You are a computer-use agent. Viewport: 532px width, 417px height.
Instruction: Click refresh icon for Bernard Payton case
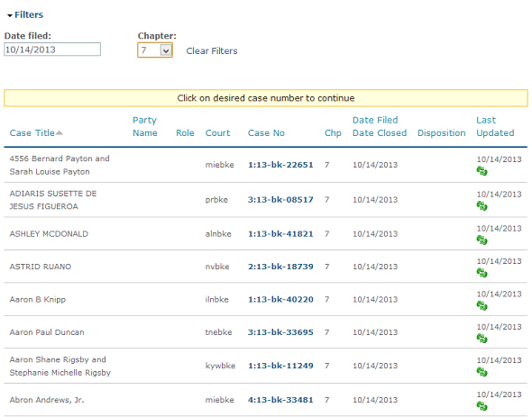point(482,171)
